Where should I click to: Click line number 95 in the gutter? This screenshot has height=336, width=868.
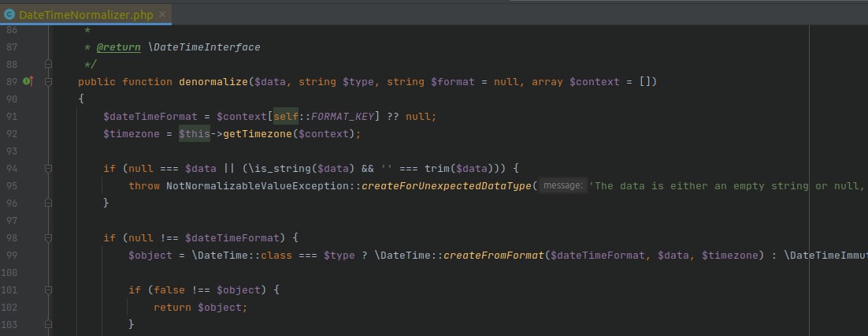pos(12,185)
